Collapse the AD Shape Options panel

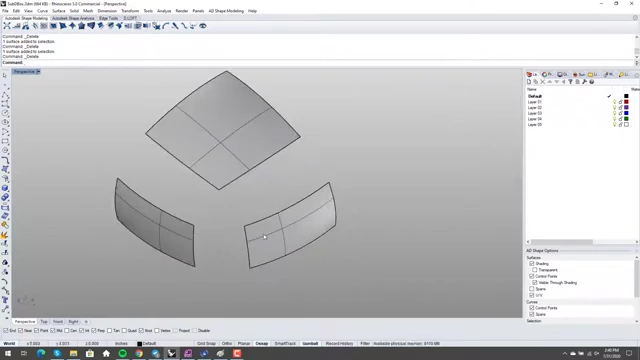click(x=636, y=251)
